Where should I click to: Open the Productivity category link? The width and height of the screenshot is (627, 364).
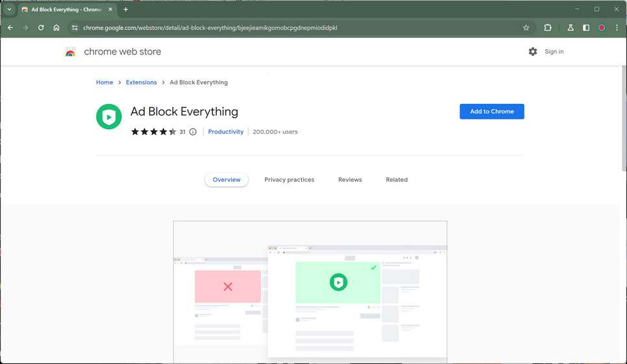pos(225,132)
